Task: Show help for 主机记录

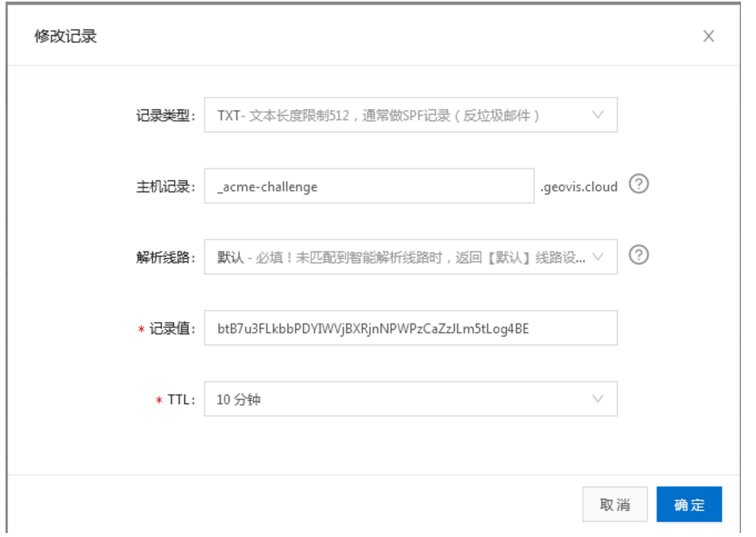Action: [639, 184]
